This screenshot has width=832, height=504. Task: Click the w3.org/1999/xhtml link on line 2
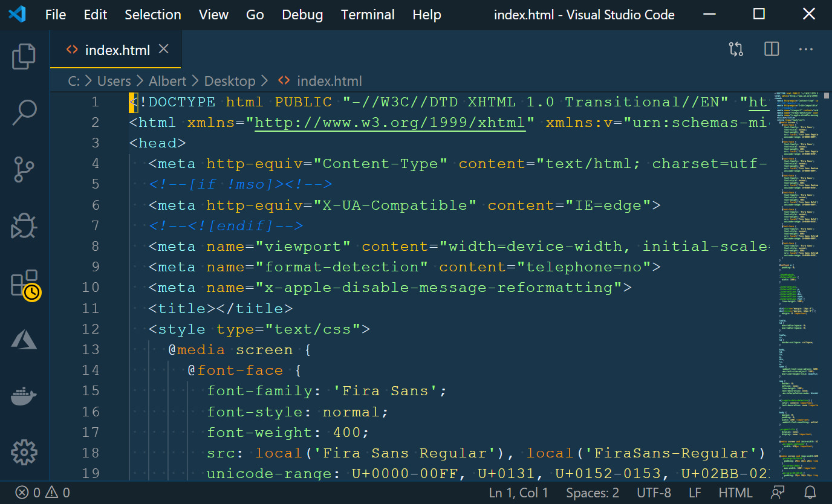pyautogui.click(x=390, y=123)
